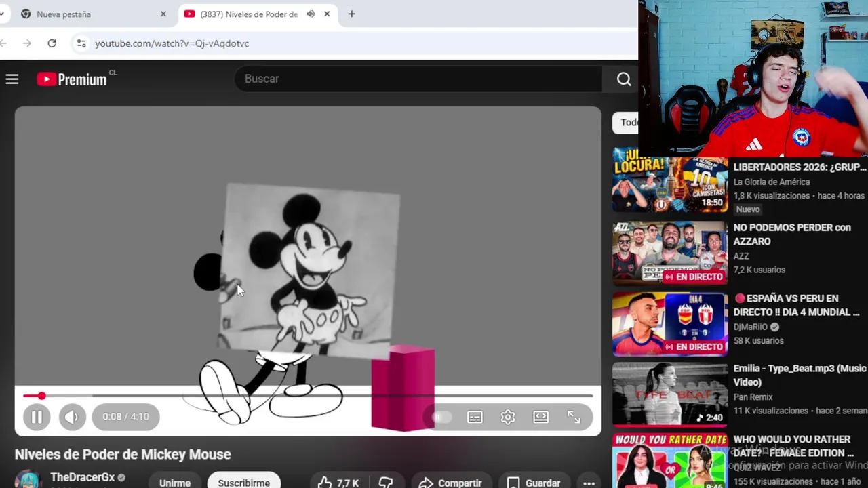The height and width of the screenshot is (488, 868).
Task: Open a new browser tab plus
Action: [351, 14]
